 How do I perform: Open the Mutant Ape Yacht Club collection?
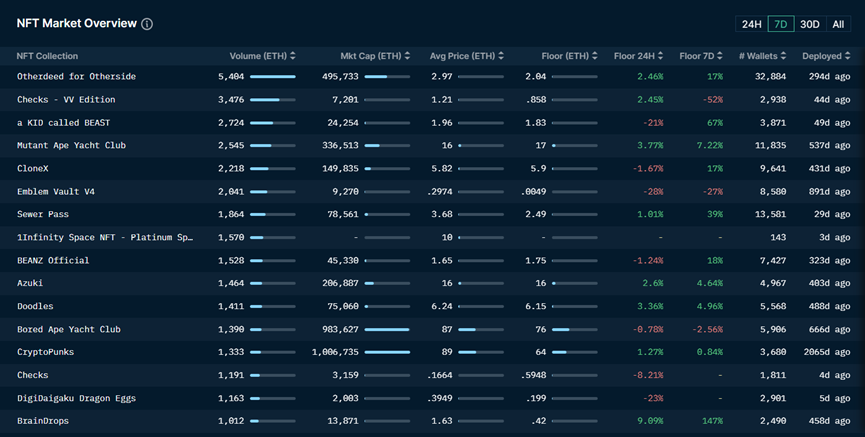pyautogui.click(x=71, y=146)
